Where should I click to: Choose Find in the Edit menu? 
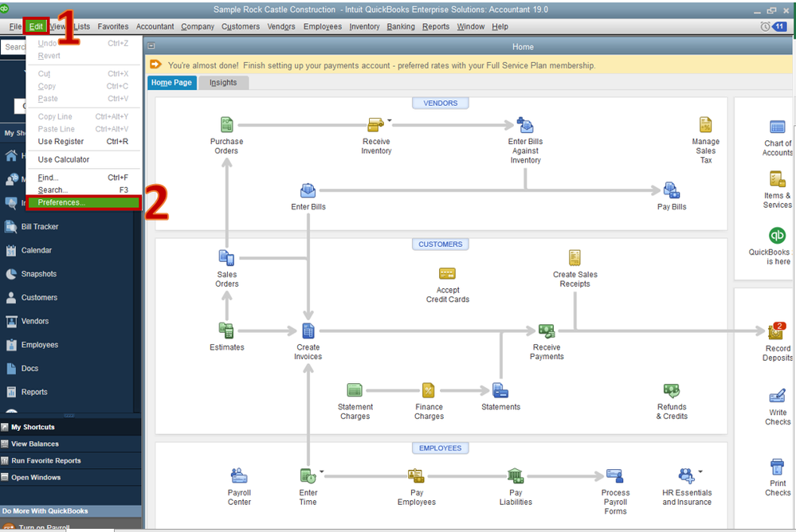(x=84, y=178)
